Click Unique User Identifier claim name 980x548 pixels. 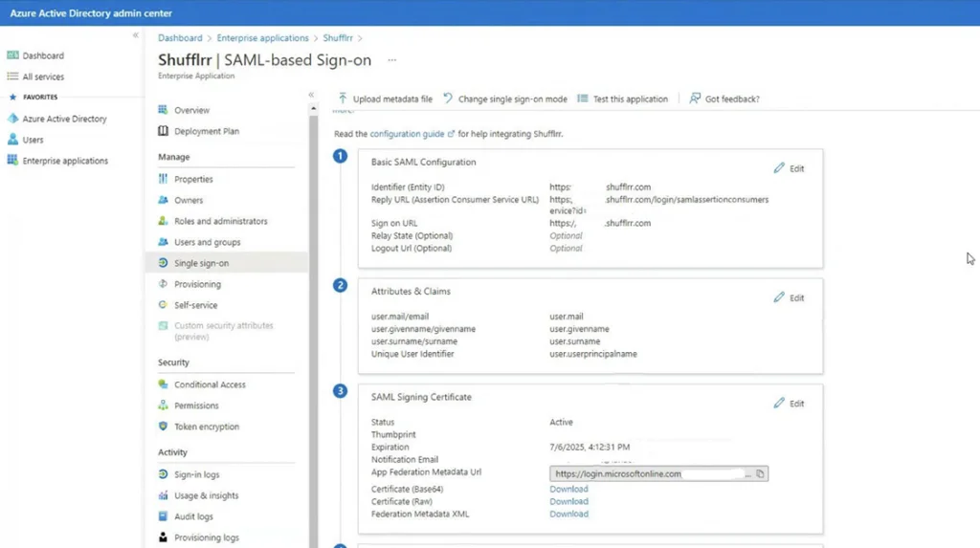(412, 354)
